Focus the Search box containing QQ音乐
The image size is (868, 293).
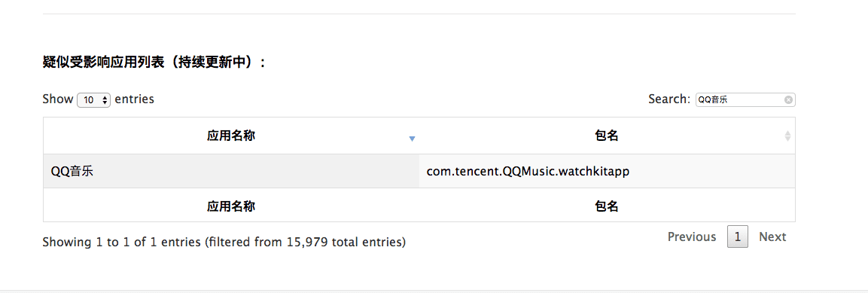[745, 99]
